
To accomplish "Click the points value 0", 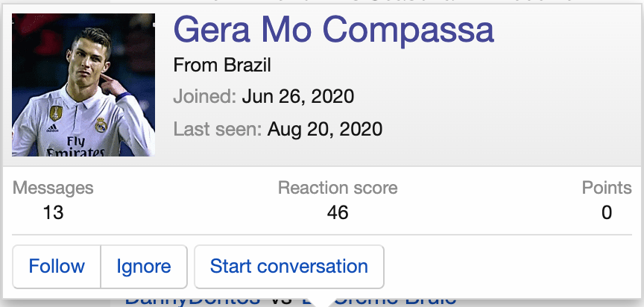I will 607,212.
